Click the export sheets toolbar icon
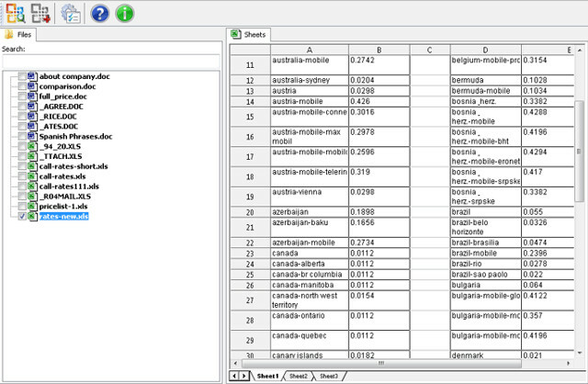This screenshot has height=384, width=588. coord(40,14)
